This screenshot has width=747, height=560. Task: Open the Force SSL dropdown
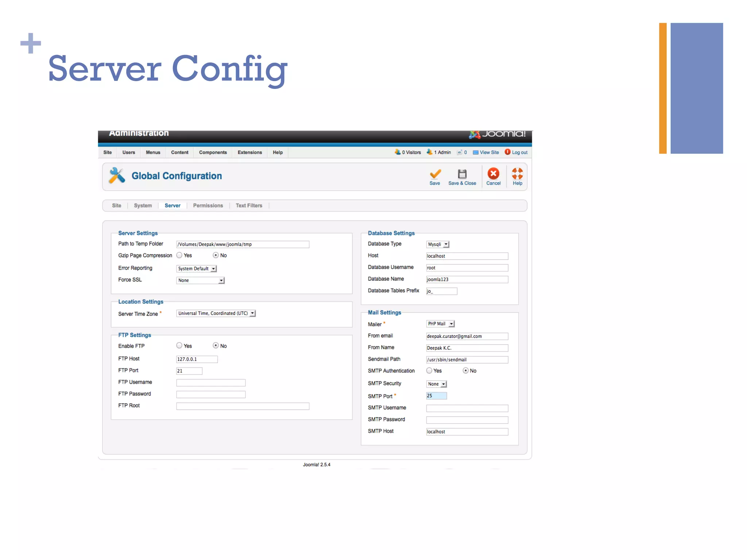[200, 280]
